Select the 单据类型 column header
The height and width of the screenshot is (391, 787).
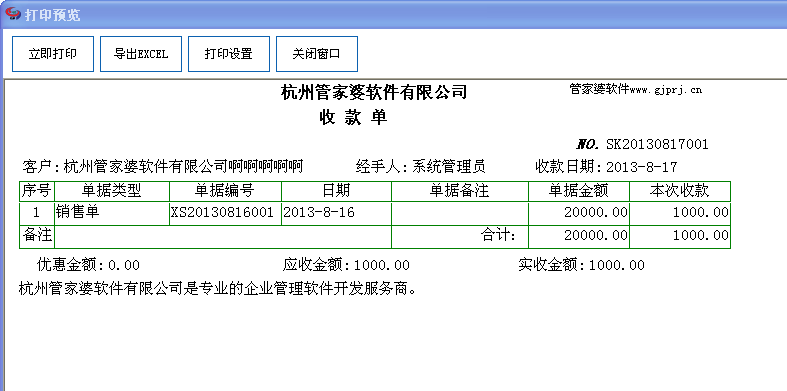pos(112,191)
